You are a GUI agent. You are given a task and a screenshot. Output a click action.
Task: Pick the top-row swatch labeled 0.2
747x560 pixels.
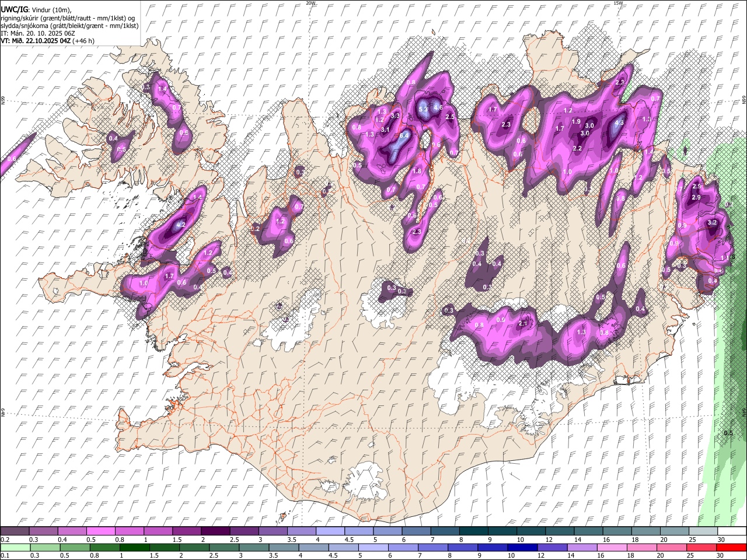point(15,531)
